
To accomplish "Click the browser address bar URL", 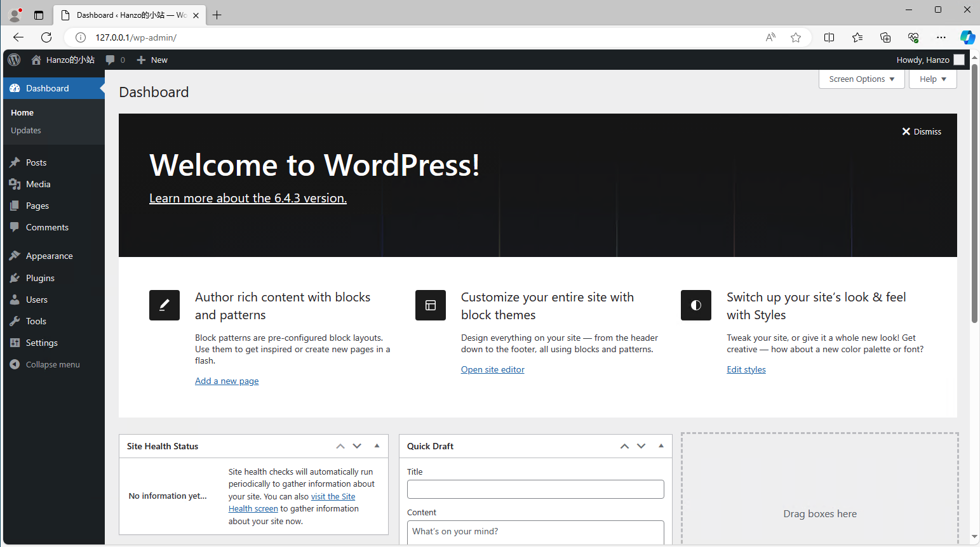I will 136,37.
